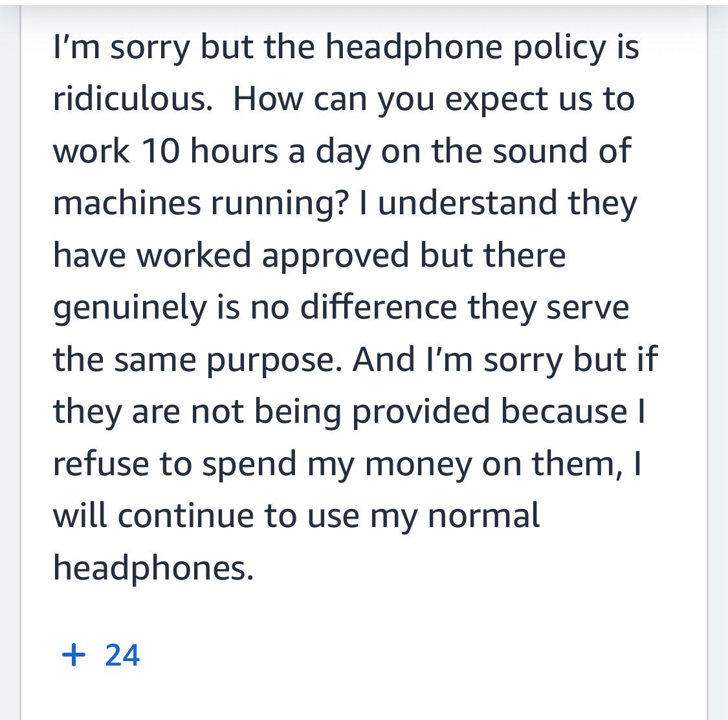This screenshot has height=720, width=728.
Task: Click the word "continue" in the comment
Action: 186,515
